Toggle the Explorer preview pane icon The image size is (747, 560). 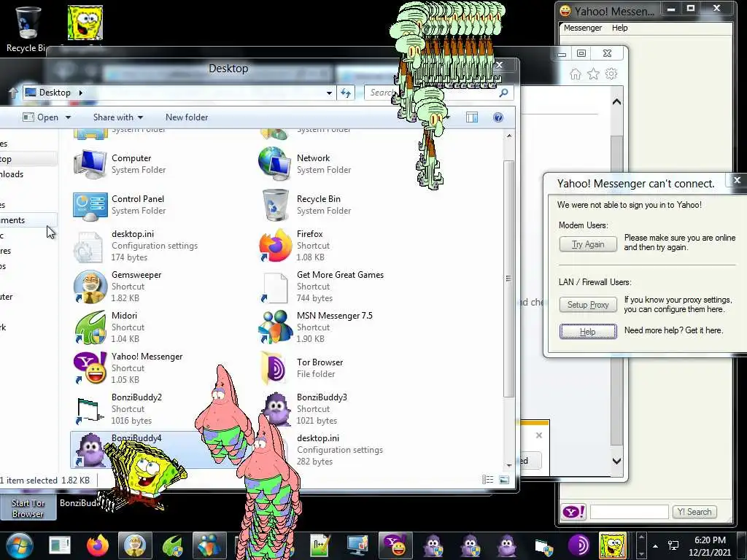(472, 117)
